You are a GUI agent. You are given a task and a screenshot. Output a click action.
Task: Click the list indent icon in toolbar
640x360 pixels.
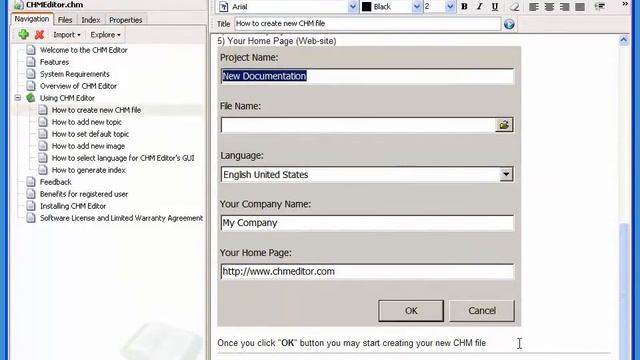(600, 7)
